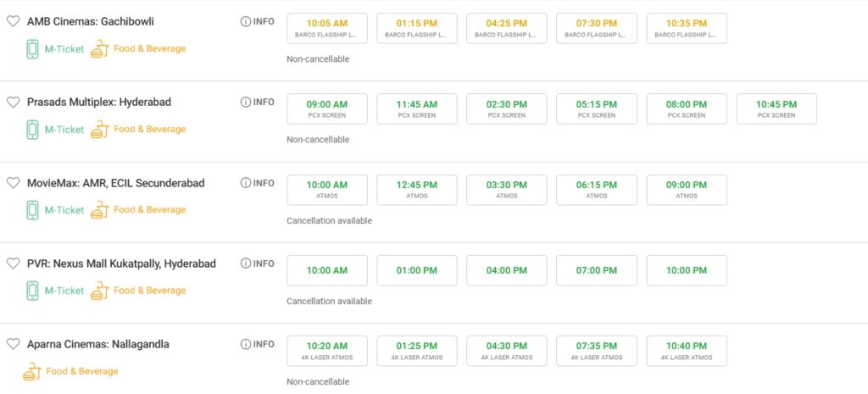Screen dimensions: 868x394
Task: Click heart icon beside PVR Nexus Mall
Action: 13,264
